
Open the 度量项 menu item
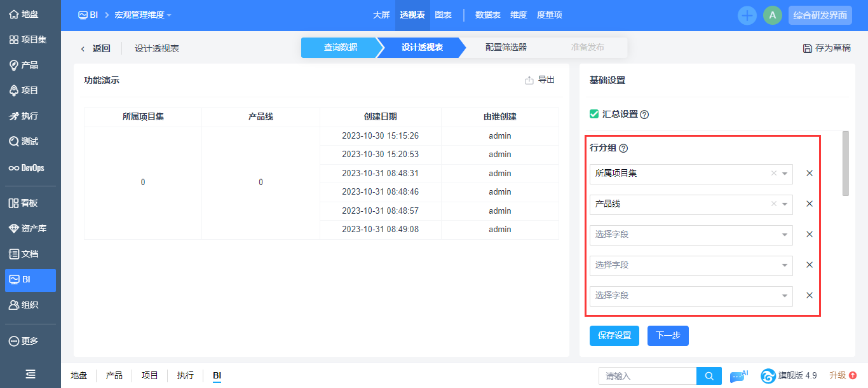point(549,15)
